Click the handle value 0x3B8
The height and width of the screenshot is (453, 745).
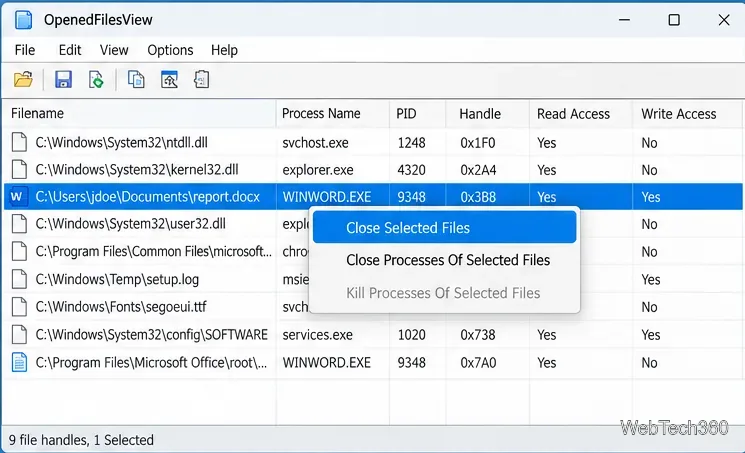coord(478,197)
